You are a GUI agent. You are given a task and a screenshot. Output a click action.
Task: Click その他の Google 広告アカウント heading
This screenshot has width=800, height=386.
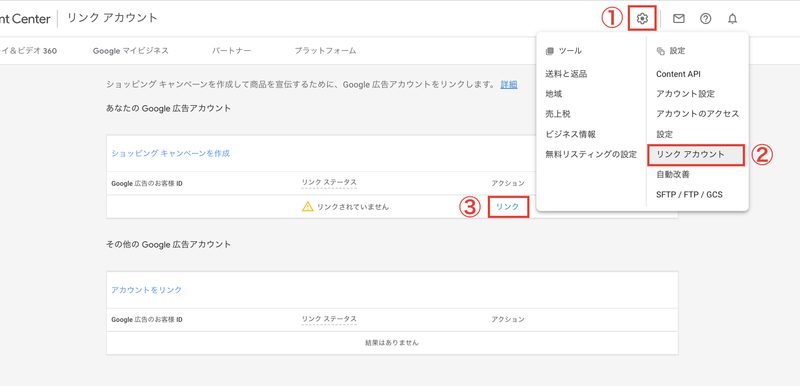[x=168, y=244]
